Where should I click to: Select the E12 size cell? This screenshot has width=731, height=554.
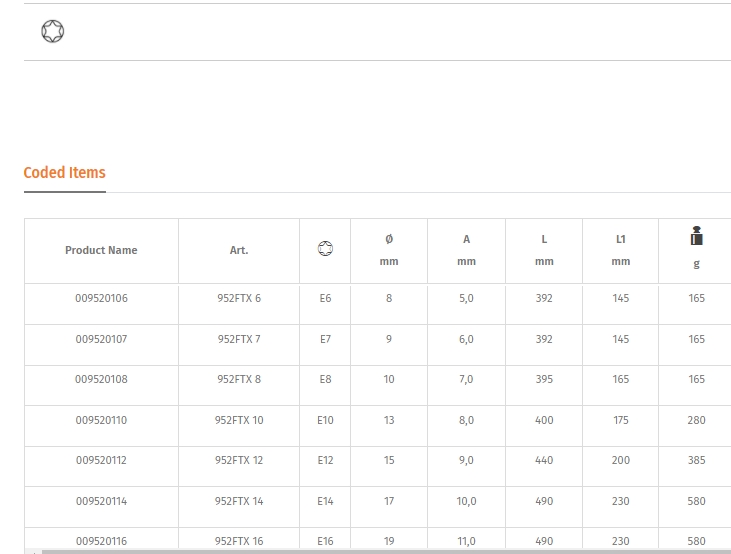(x=325, y=467)
